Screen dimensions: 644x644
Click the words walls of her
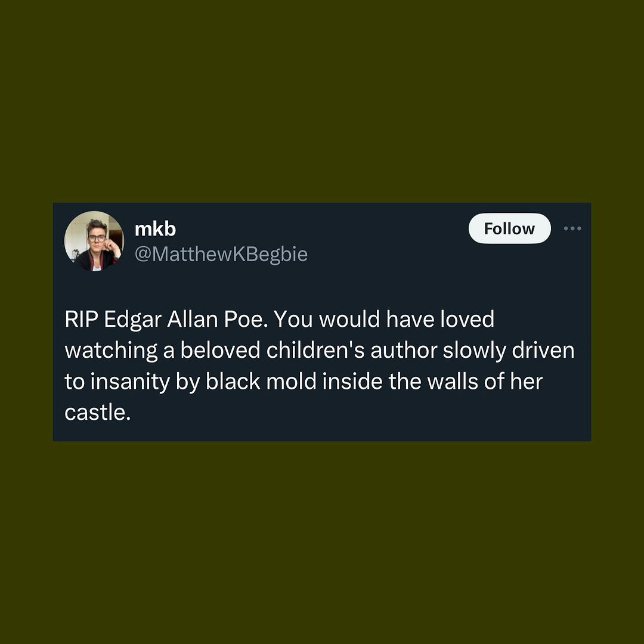click(x=485, y=382)
